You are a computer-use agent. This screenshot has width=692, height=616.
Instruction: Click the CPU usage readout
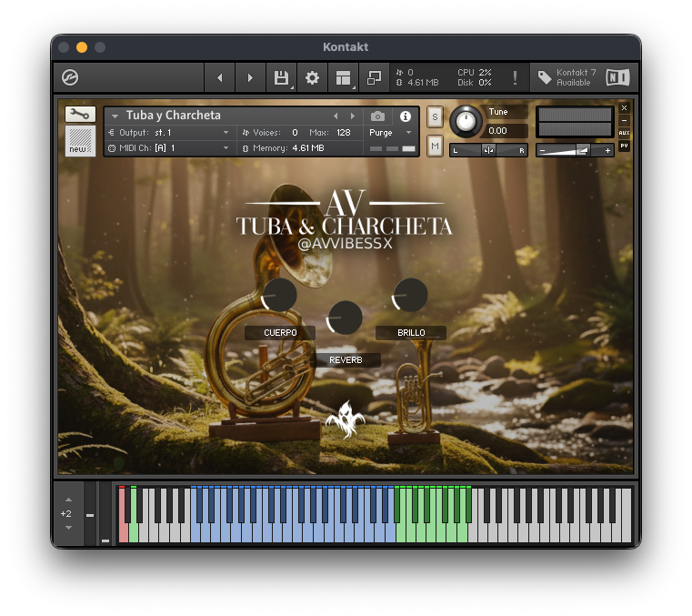(475, 73)
